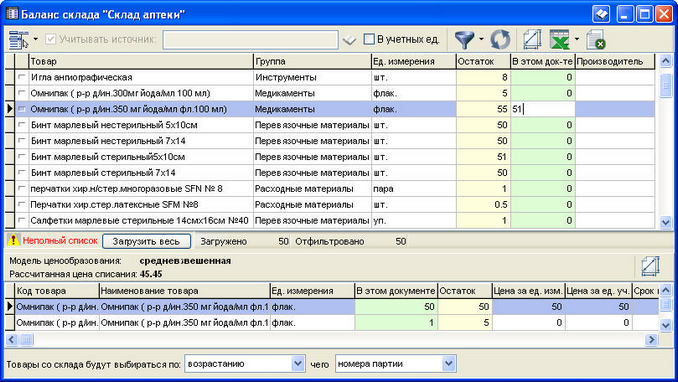Image resolution: width=678 pixels, height=382 pixels.
Task: Click edit document icon near pricing model
Action: 650,266
